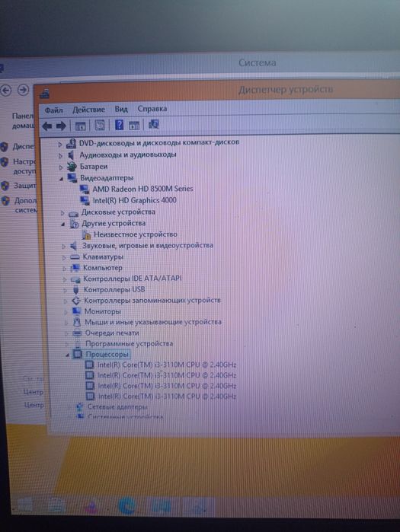Click the blue Help question mark icon

(119, 125)
